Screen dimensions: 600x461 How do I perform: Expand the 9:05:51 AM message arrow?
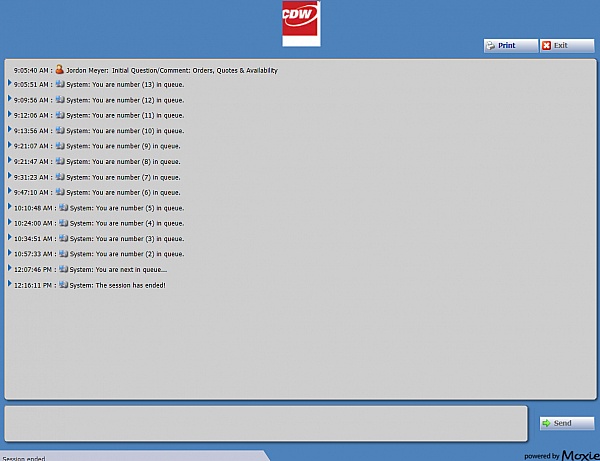pyautogui.click(x=10, y=83)
